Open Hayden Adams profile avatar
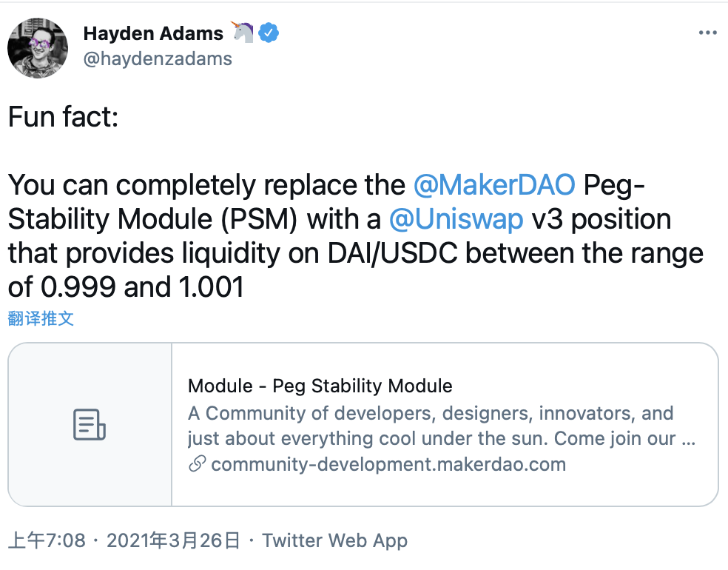The width and height of the screenshot is (728, 570). pos(38,48)
